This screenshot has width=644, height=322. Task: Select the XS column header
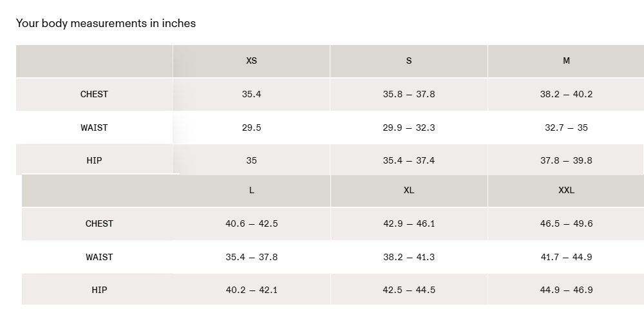[x=251, y=61]
